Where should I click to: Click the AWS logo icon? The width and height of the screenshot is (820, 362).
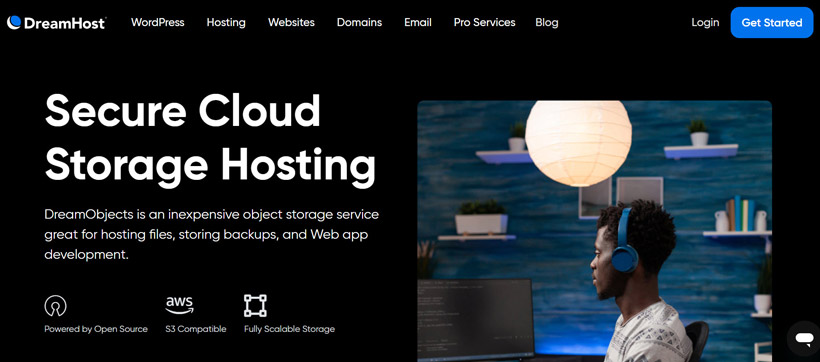(x=179, y=306)
